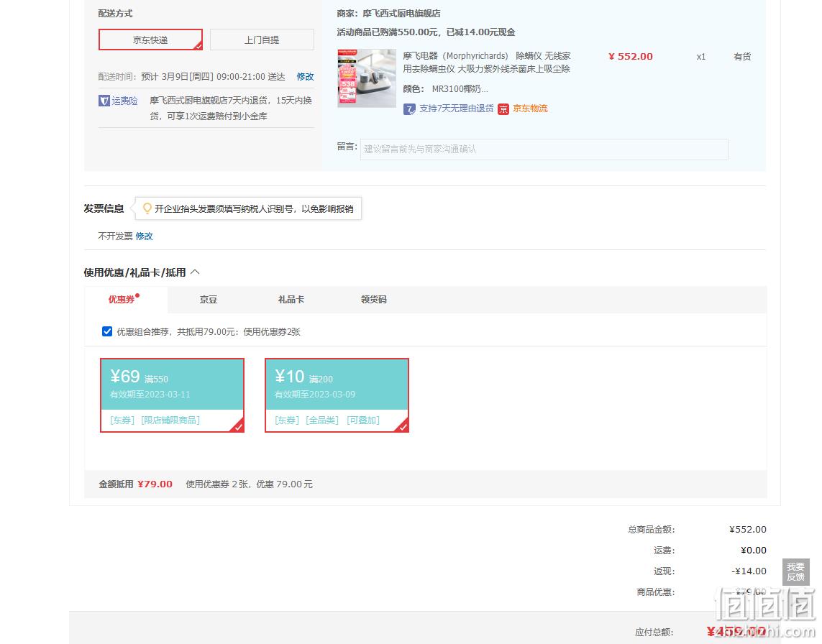The width and height of the screenshot is (822, 644).
Task: Click 京东物流 label
Action: (x=530, y=109)
